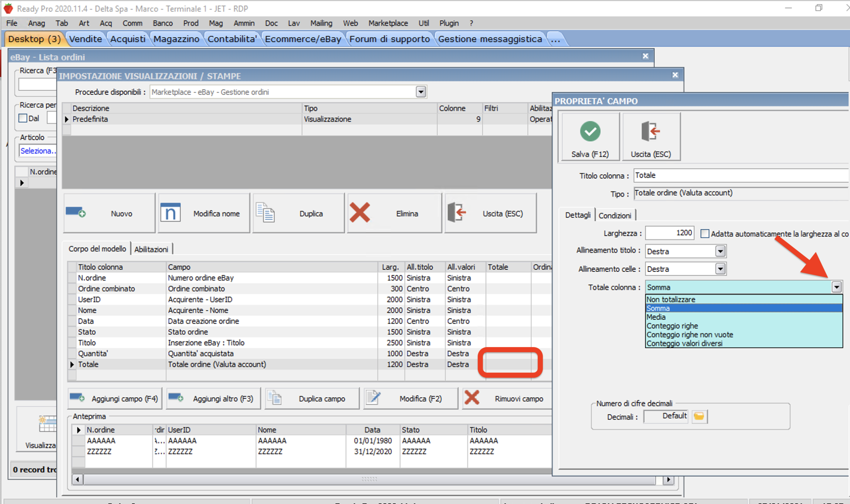
Task: Click the Modifica (F2) pencil icon
Action: point(374,397)
